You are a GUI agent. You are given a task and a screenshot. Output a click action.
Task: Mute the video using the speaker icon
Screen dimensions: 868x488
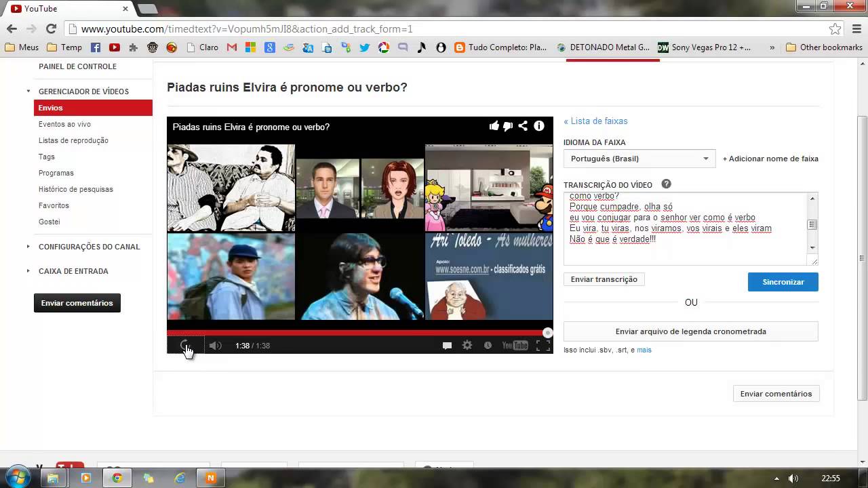[215, 346]
